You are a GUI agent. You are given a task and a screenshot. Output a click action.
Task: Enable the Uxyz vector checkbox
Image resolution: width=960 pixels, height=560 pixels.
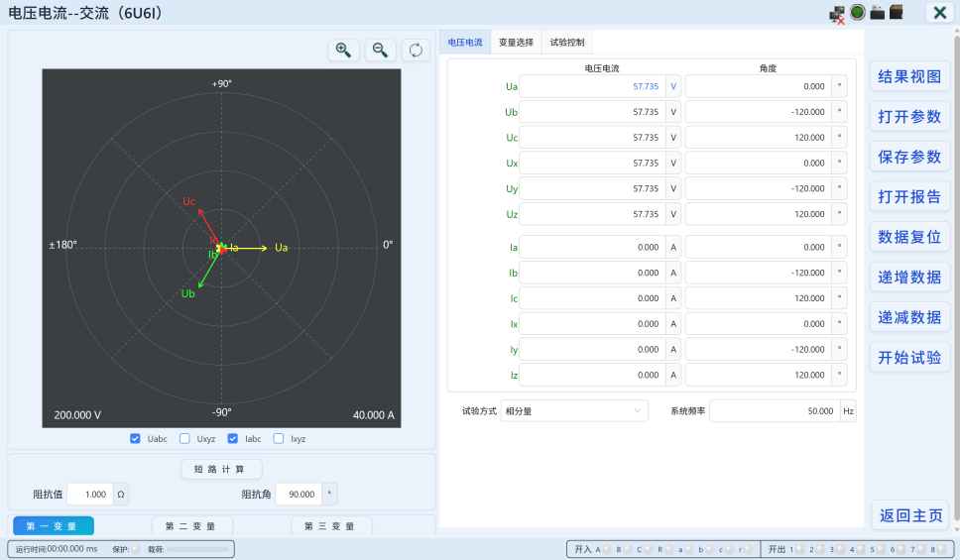(184, 439)
